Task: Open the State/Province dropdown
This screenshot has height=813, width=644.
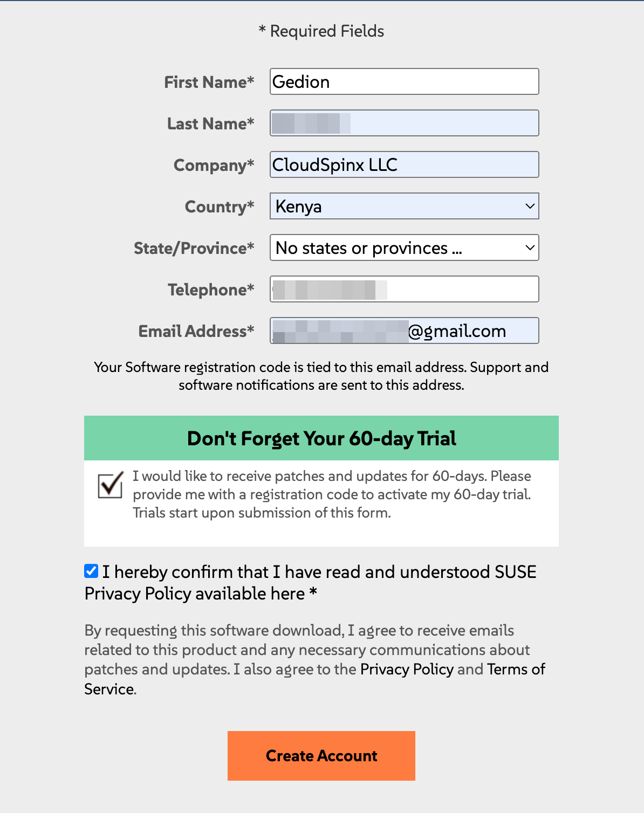Action: coord(403,247)
